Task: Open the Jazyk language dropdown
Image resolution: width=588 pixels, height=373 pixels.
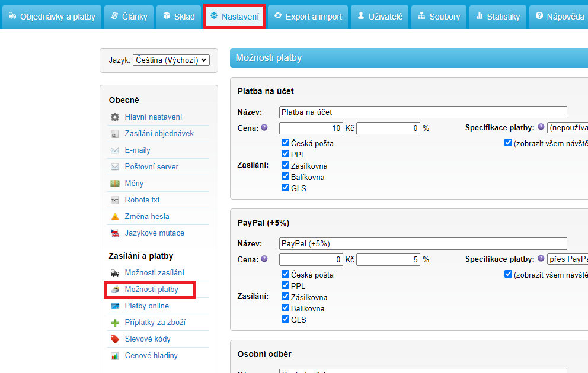Action: point(171,60)
